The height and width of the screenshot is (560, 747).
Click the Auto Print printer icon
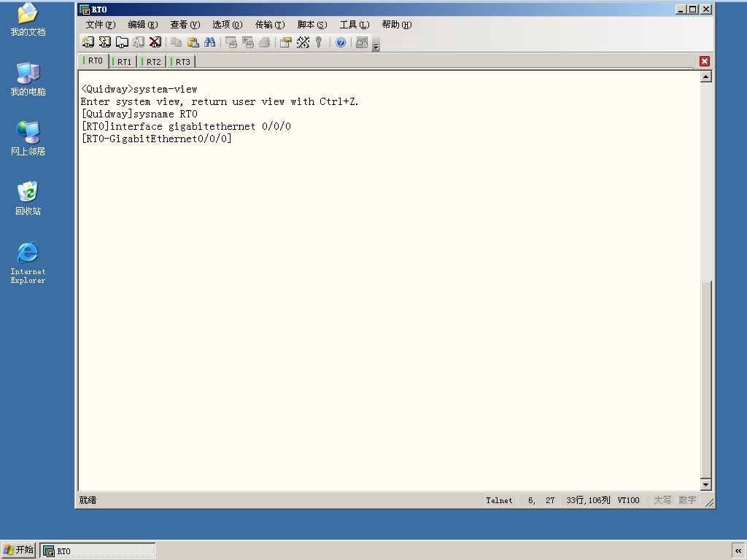pyautogui.click(x=265, y=42)
